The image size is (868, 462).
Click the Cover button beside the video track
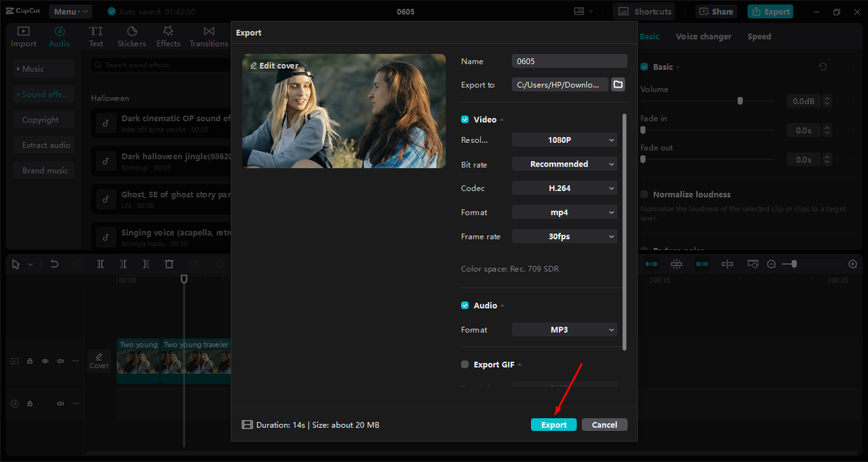pos(99,360)
